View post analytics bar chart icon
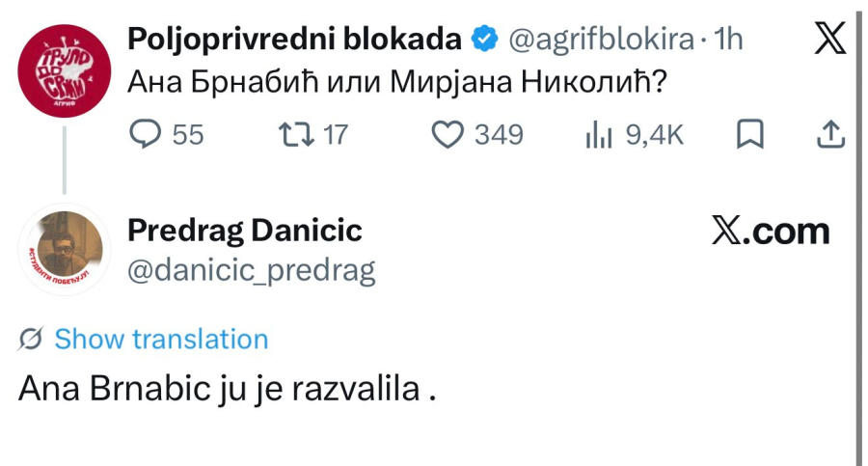 (598, 136)
